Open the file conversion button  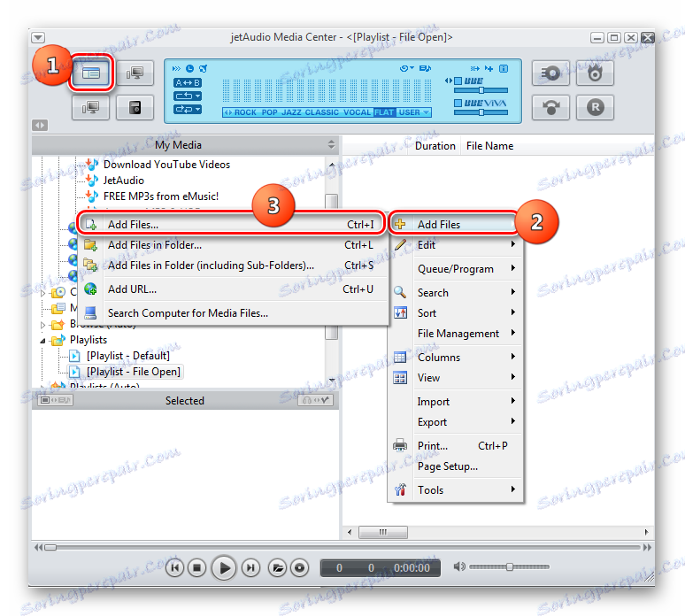[x=550, y=107]
